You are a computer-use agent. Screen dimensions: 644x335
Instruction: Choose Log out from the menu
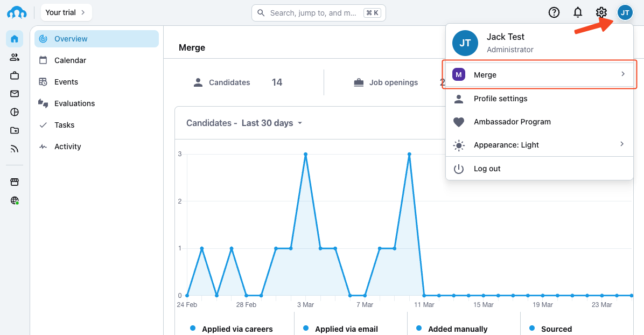487,169
